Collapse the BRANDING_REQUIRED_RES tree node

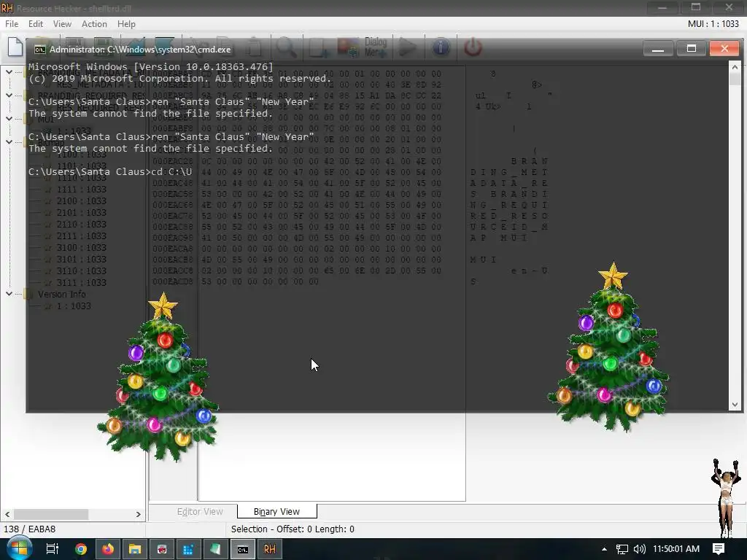click(x=9, y=96)
